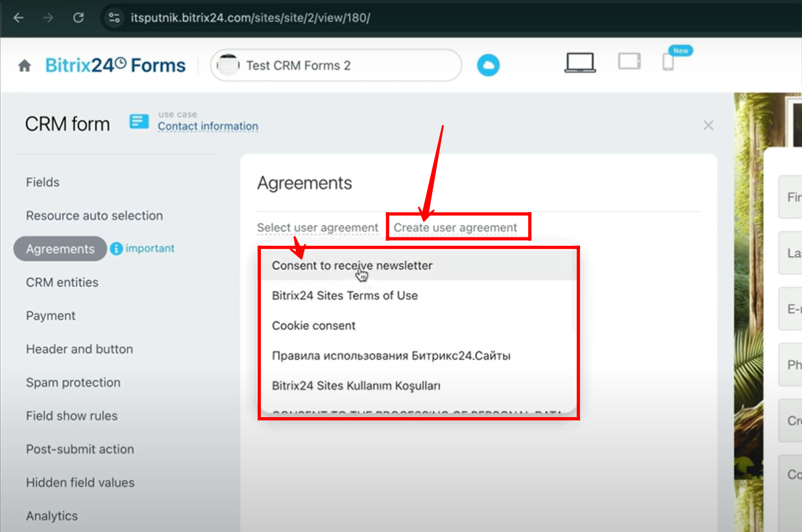Click the blue cloud publish icon

pos(489,66)
